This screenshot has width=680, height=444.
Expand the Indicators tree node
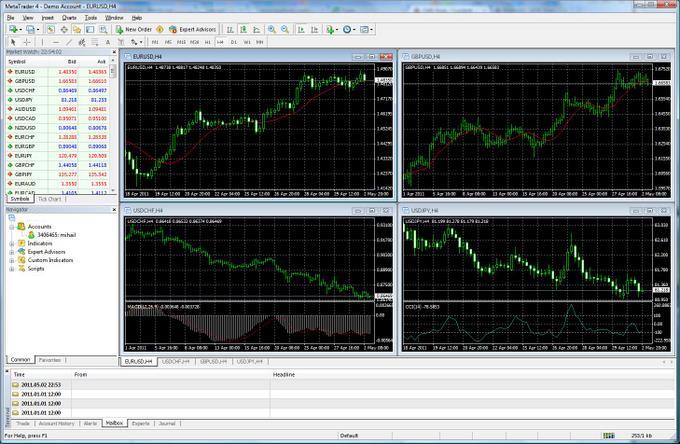click(x=12, y=244)
